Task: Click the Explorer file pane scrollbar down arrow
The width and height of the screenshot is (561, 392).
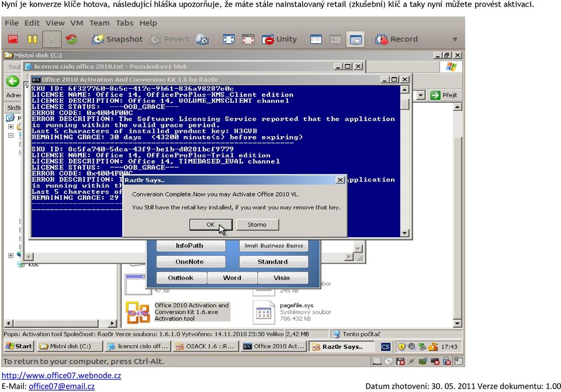Action: pyautogui.click(x=457, y=323)
